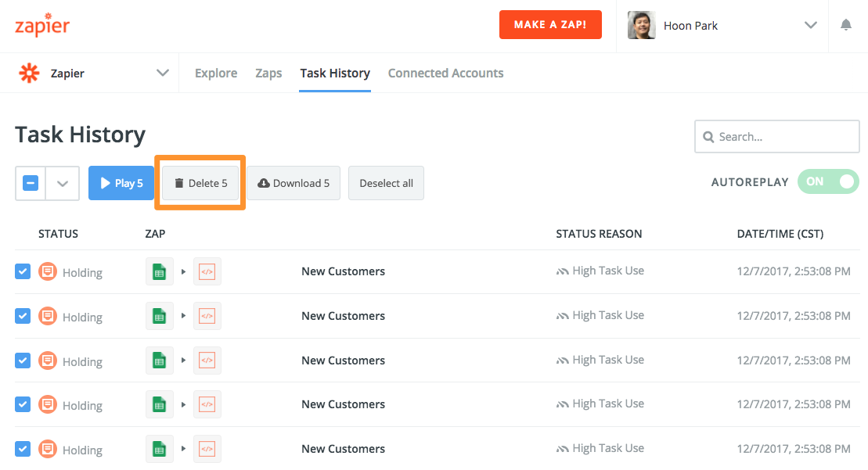
Task: Click the Holding status icon in the third row
Action: [48, 361]
